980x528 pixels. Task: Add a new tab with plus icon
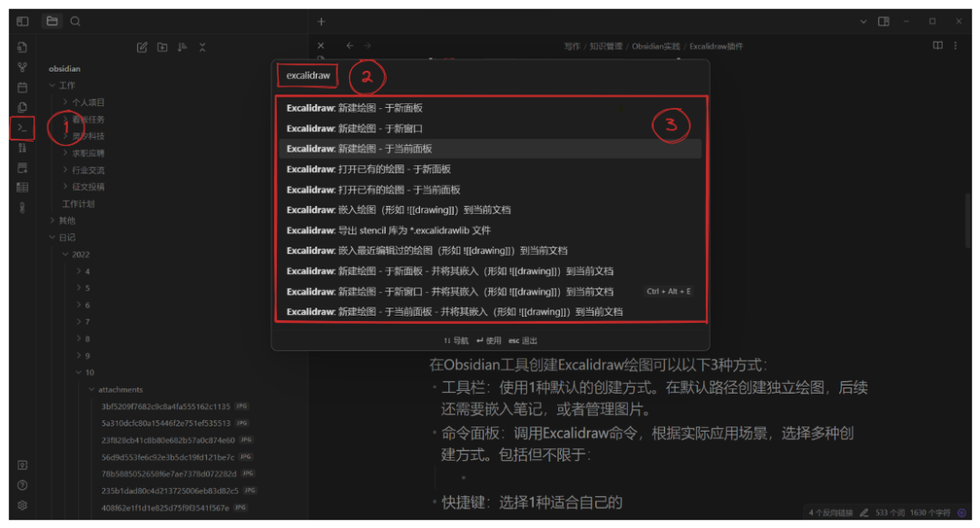pyautogui.click(x=321, y=22)
